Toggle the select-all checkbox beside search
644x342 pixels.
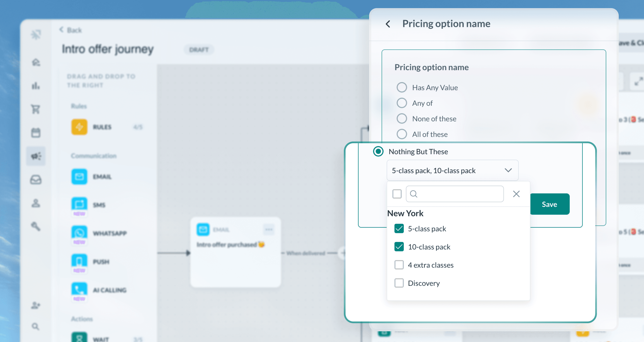coord(397,194)
